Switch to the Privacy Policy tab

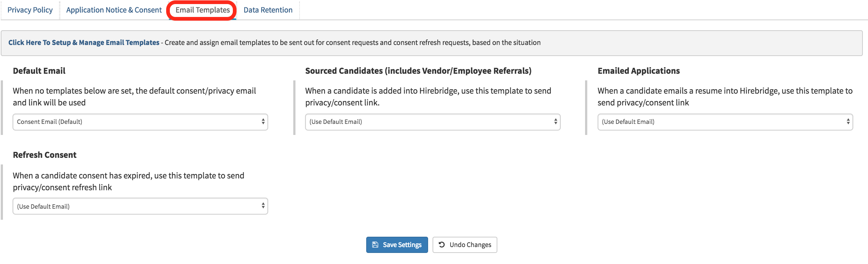(x=30, y=10)
